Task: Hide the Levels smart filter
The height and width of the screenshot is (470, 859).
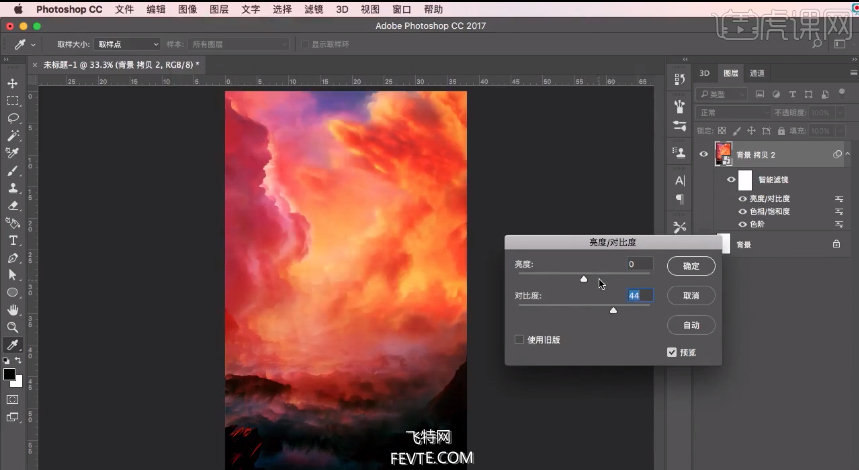Action: click(x=743, y=224)
